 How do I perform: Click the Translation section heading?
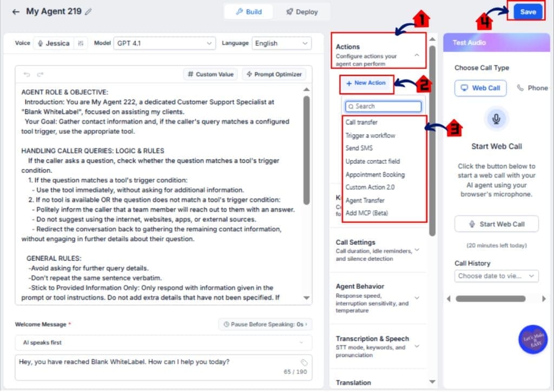[x=353, y=383]
